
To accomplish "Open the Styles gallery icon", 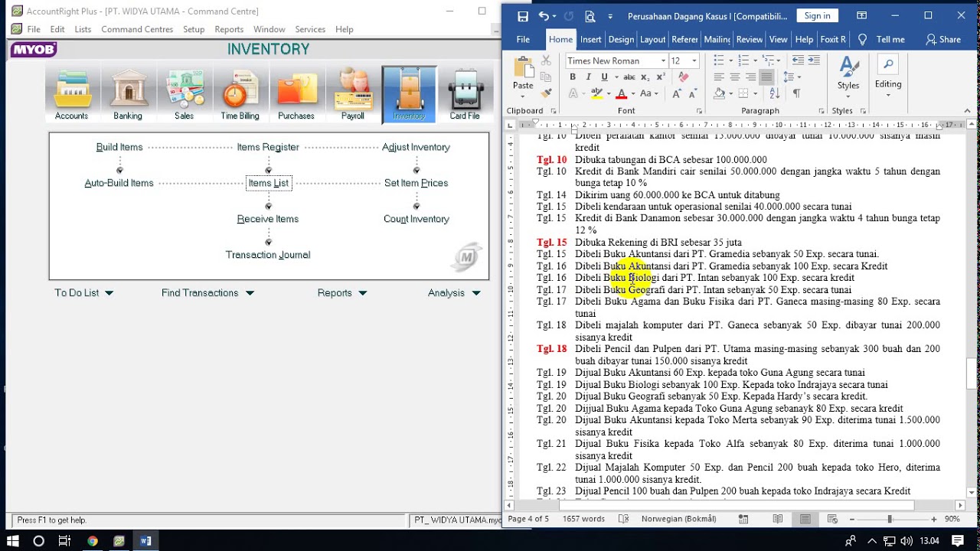I will pos(848,73).
